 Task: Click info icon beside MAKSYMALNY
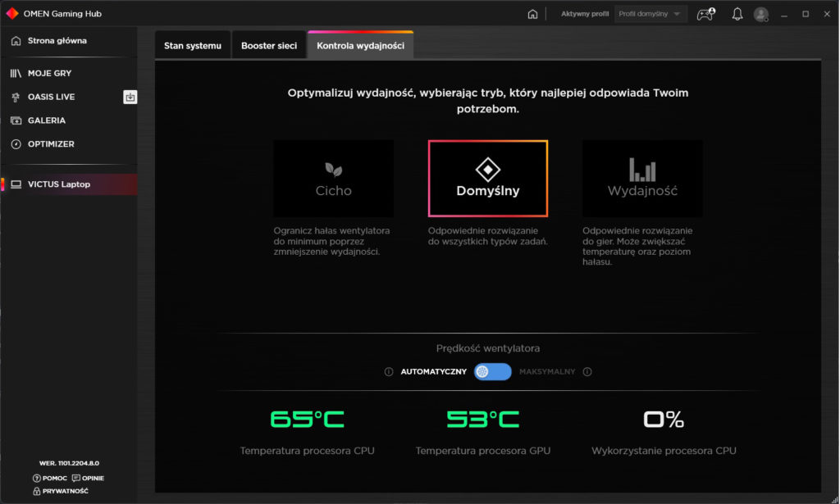coord(587,372)
